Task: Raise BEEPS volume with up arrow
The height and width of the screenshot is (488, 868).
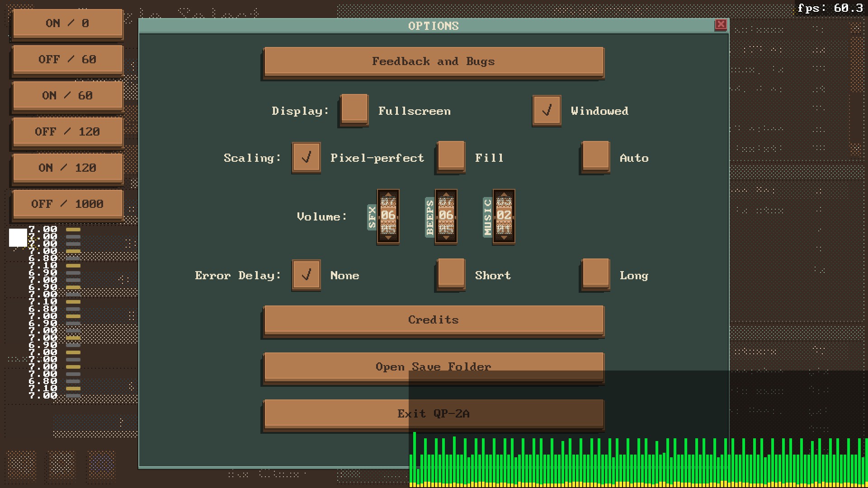Action: tap(446, 195)
